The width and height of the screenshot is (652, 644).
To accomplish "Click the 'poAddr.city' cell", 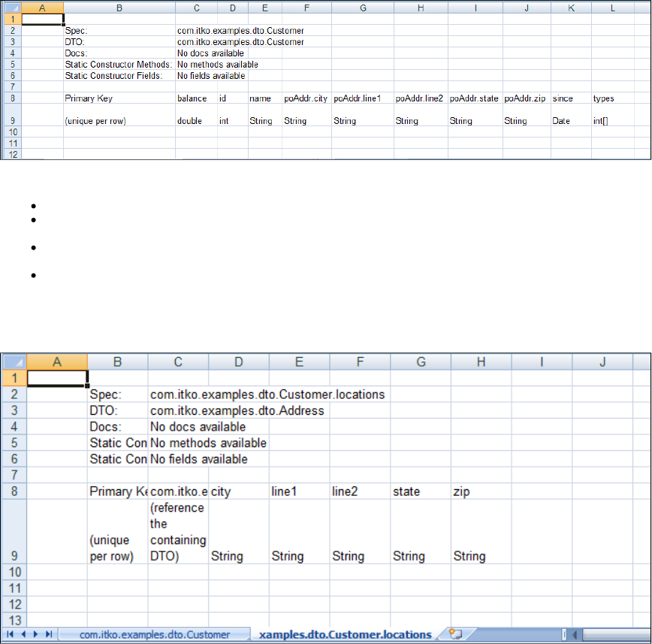I will click(306, 98).
